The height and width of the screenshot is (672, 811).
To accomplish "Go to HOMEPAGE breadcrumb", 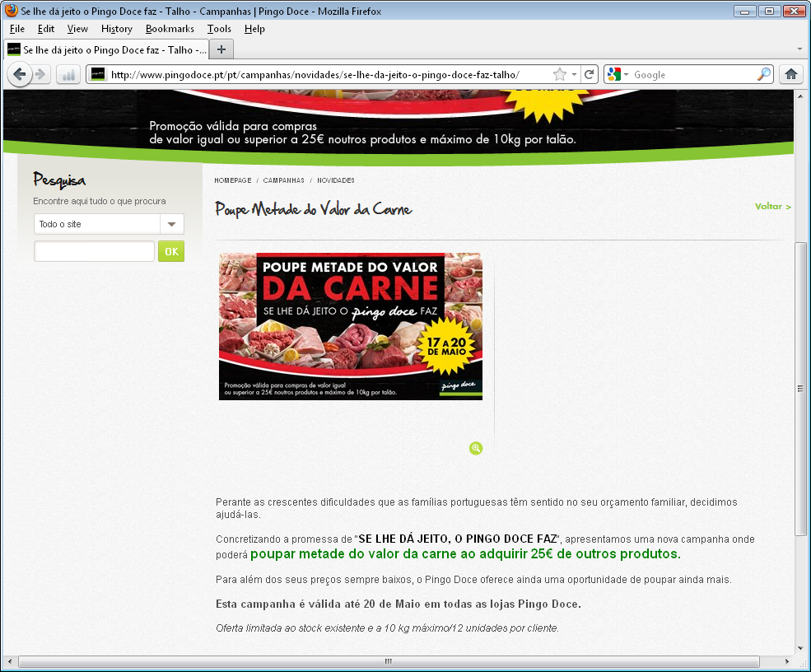I will [233, 180].
